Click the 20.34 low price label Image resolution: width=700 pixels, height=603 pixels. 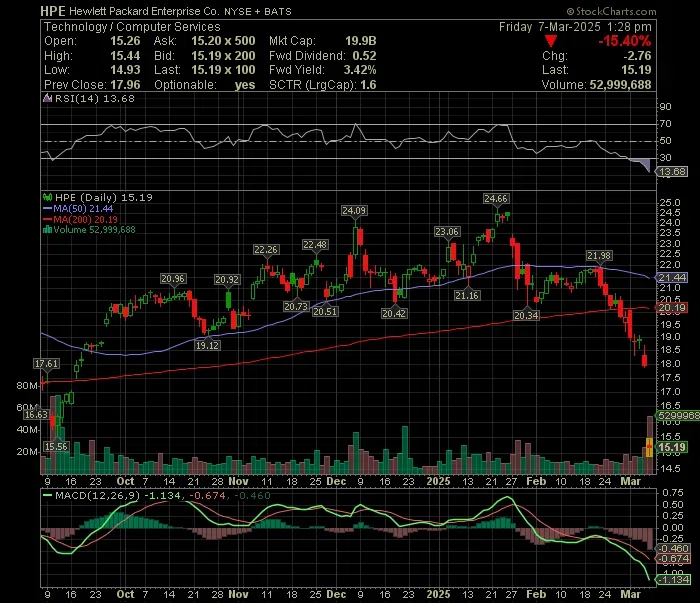pos(526,316)
